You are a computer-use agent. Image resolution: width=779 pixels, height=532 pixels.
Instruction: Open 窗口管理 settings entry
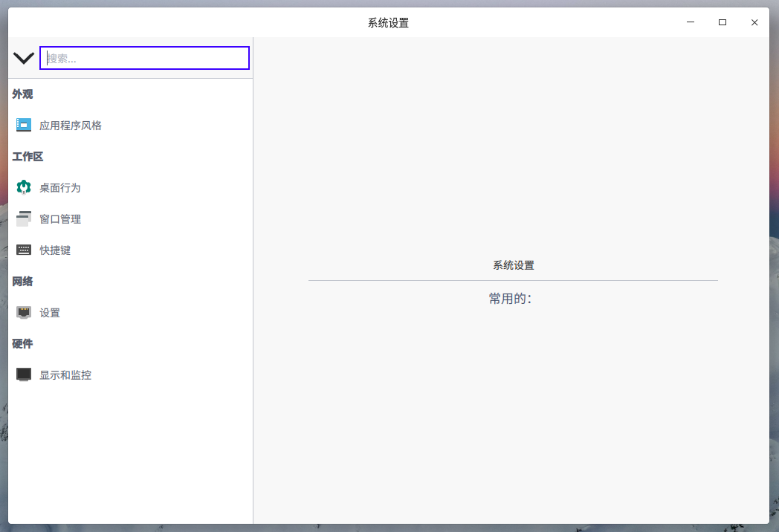click(130, 219)
